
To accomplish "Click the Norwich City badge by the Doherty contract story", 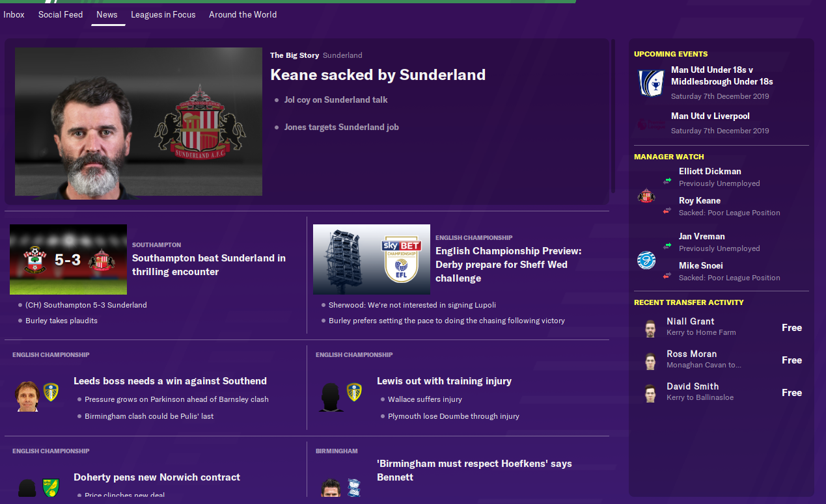I will click(x=51, y=488).
